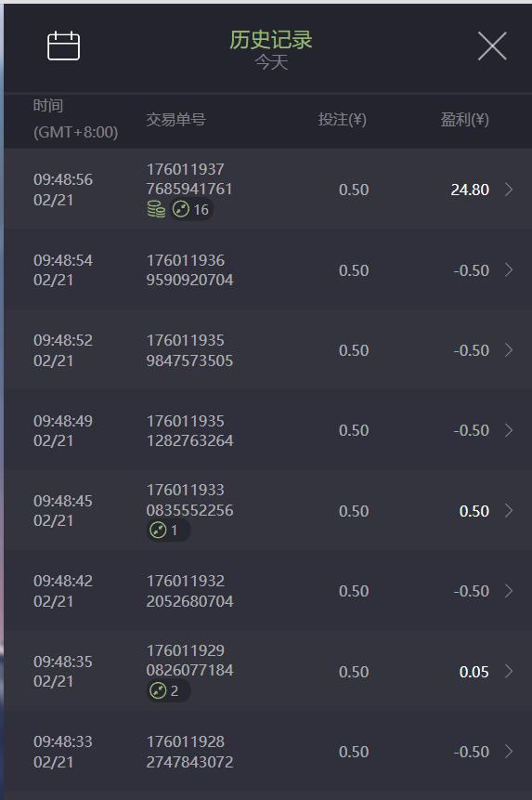Screen dimensions: 532x800
Task: Expand details arrow for the 24.80 profit record
Action: tap(509, 190)
